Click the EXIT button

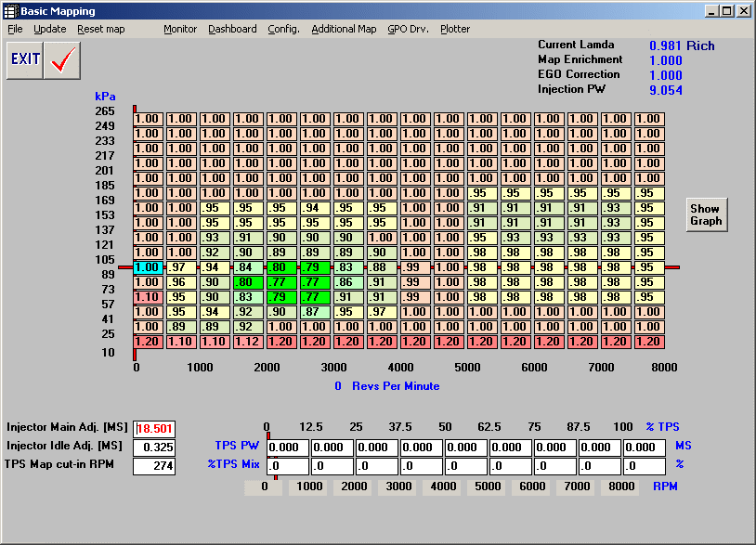[x=25, y=60]
